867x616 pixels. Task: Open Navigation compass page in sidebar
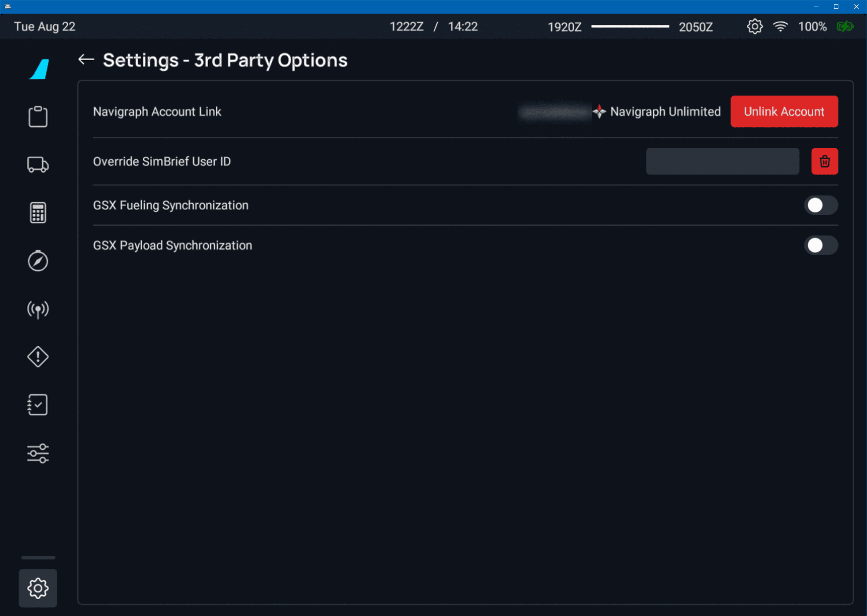click(38, 261)
